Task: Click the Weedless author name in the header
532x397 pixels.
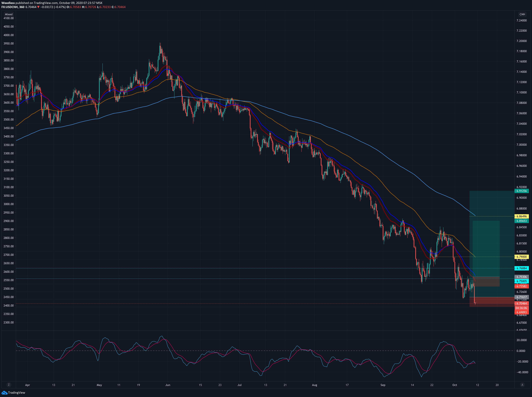Action: tap(8, 3)
